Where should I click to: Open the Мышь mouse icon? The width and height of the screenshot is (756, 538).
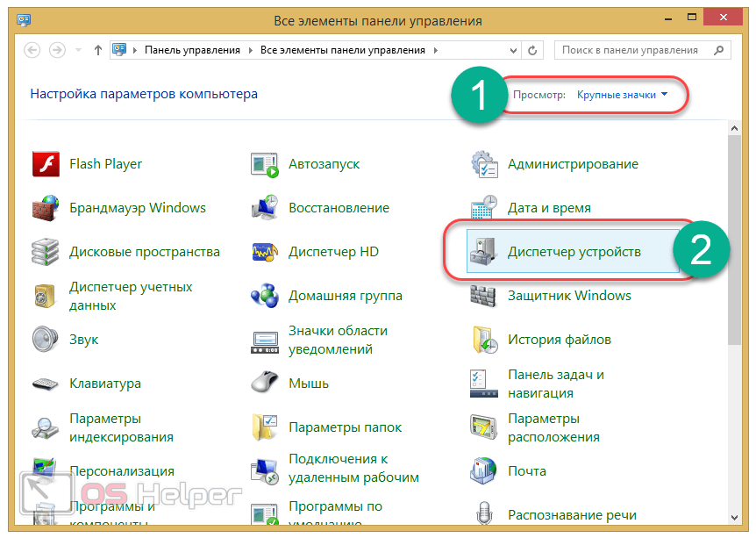pos(265,384)
